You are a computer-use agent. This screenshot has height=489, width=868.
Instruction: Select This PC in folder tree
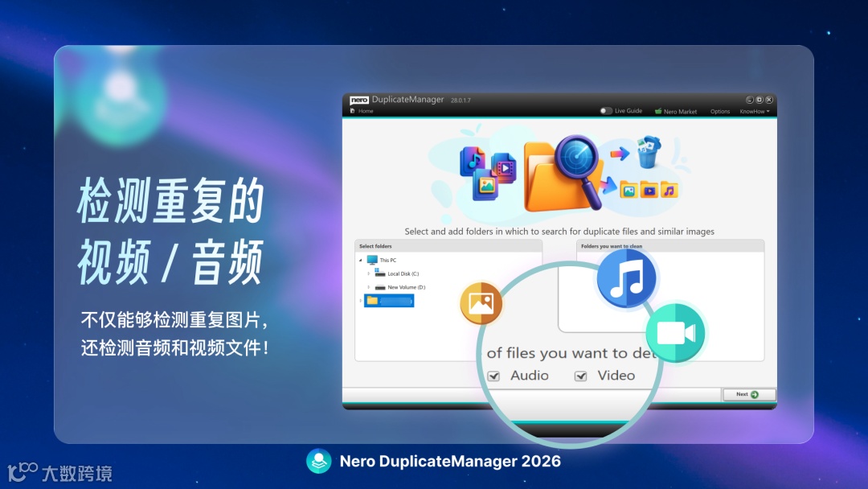(x=382, y=260)
